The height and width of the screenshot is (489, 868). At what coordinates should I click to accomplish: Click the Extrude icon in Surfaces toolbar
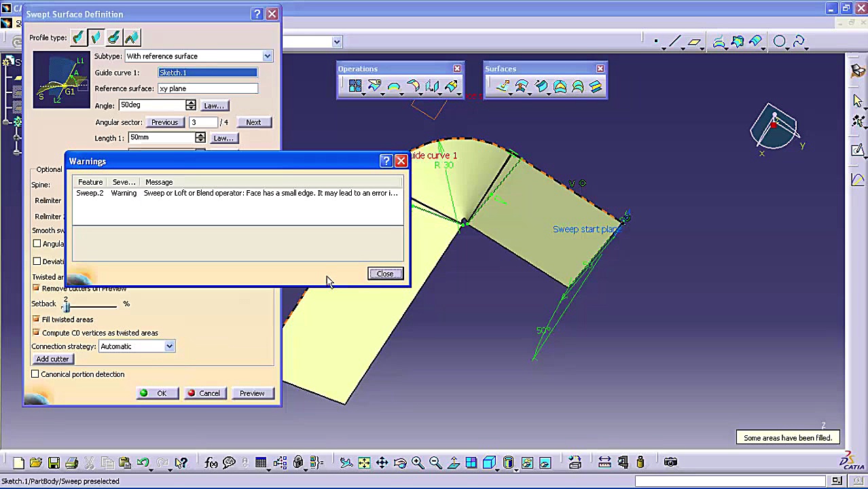[503, 86]
